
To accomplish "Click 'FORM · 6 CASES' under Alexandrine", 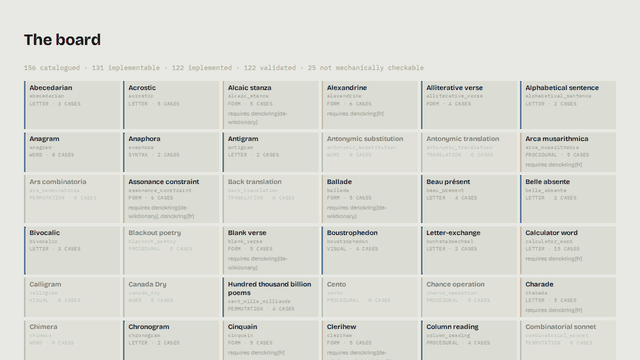I will pyautogui.click(x=349, y=104).
